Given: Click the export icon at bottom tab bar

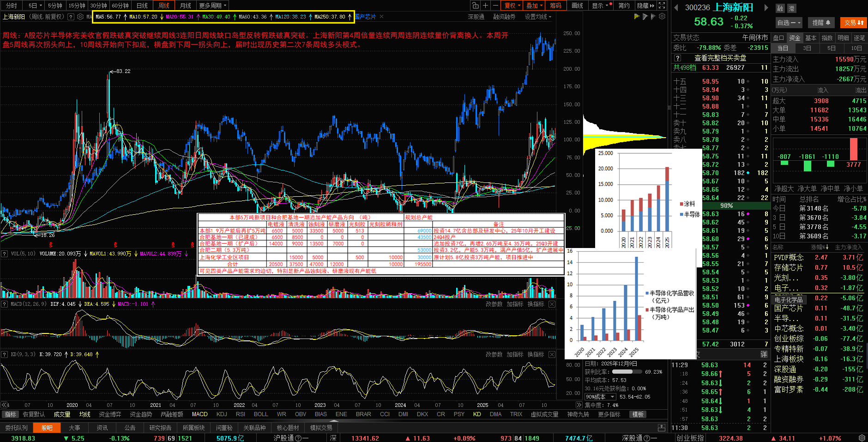Looking at the screenshot, I should click(662, 428).
